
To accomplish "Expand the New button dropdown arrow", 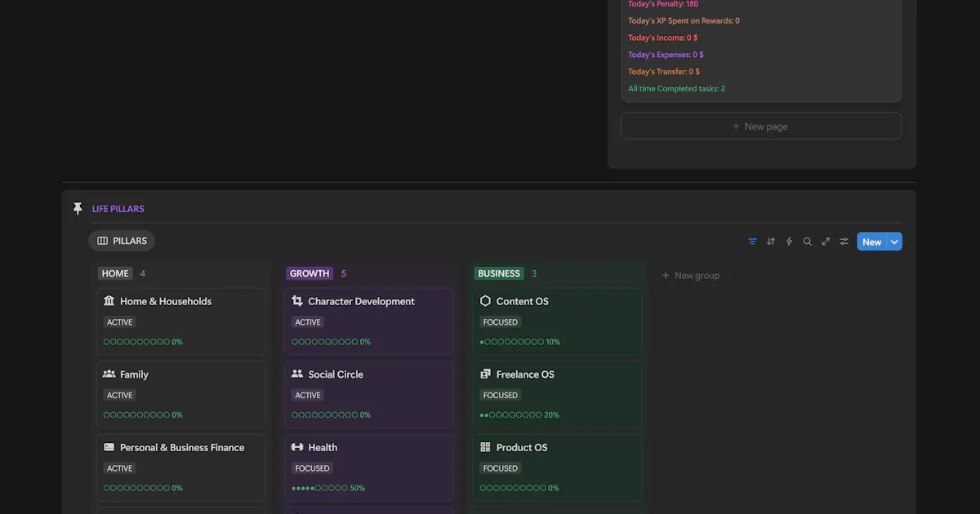I will point(894,241).
